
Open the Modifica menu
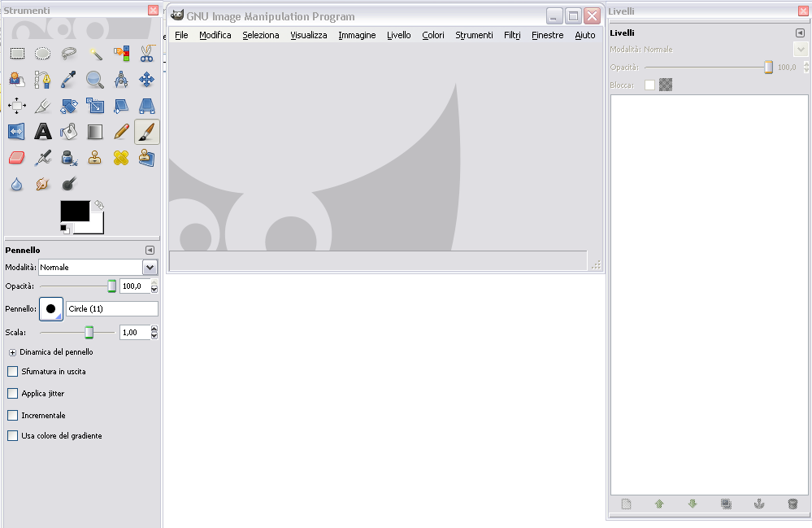coord(215,35)
